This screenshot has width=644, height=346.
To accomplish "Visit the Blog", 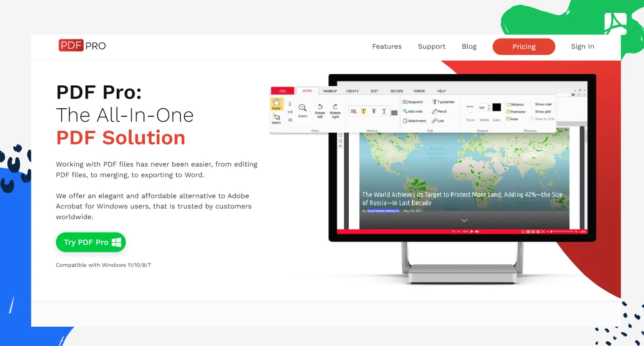I will tap(469, 47).
